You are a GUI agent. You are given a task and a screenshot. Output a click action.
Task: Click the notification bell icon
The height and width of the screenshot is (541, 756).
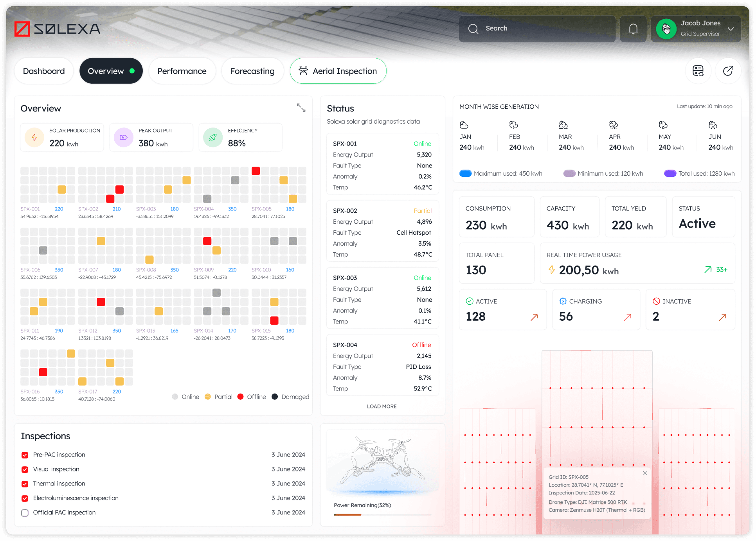633,29
